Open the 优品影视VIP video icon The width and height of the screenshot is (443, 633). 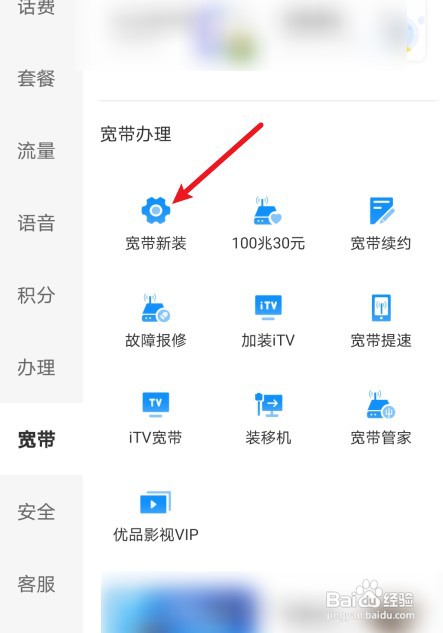(155, 502)
